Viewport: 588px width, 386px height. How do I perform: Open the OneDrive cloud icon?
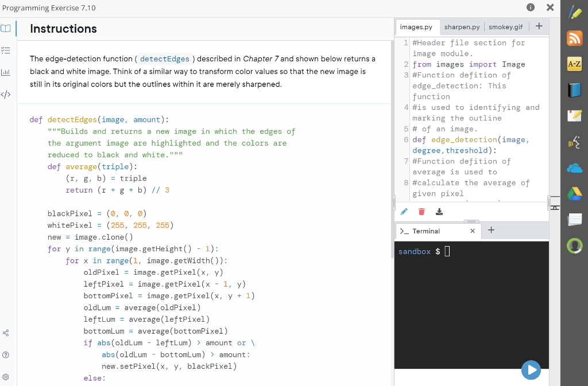click(x=575, y=168)
